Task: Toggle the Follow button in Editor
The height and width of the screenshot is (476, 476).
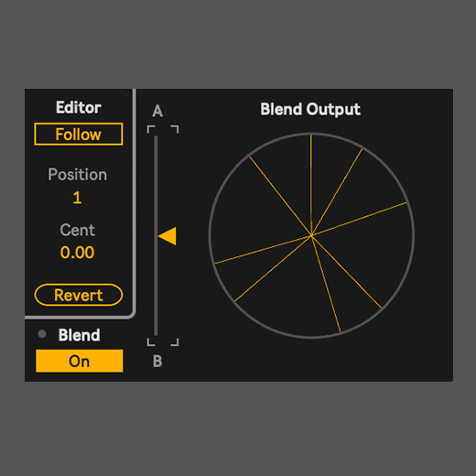Action: pyautogui.click(x=79, y=135)
